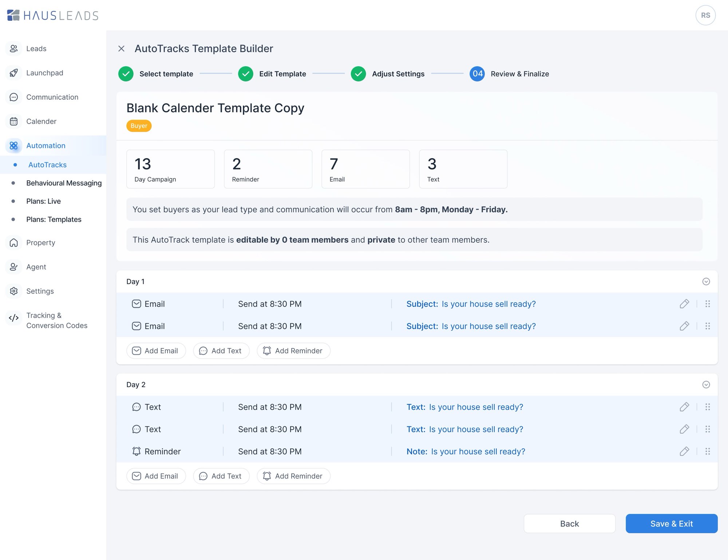The image size is (728, 560).
Task: Edit the first Day 1 email
Action: 684,304
